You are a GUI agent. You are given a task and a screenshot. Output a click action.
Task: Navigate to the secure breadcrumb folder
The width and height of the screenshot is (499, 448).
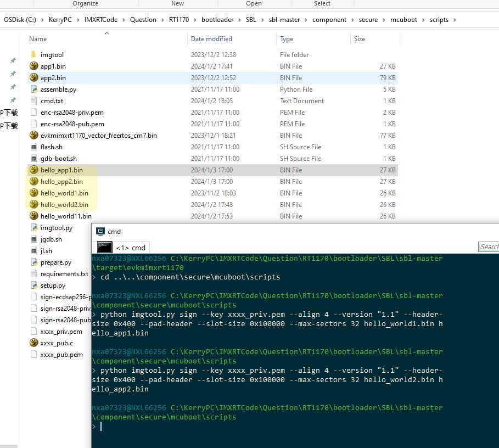[x=368, y=20]
